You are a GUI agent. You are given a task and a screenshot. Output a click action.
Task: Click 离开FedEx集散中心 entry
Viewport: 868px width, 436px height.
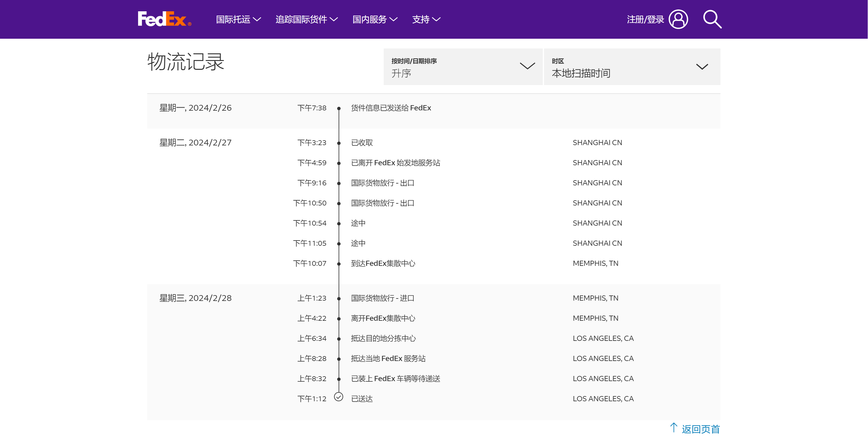pyautogui.click(x=383, y=318)
